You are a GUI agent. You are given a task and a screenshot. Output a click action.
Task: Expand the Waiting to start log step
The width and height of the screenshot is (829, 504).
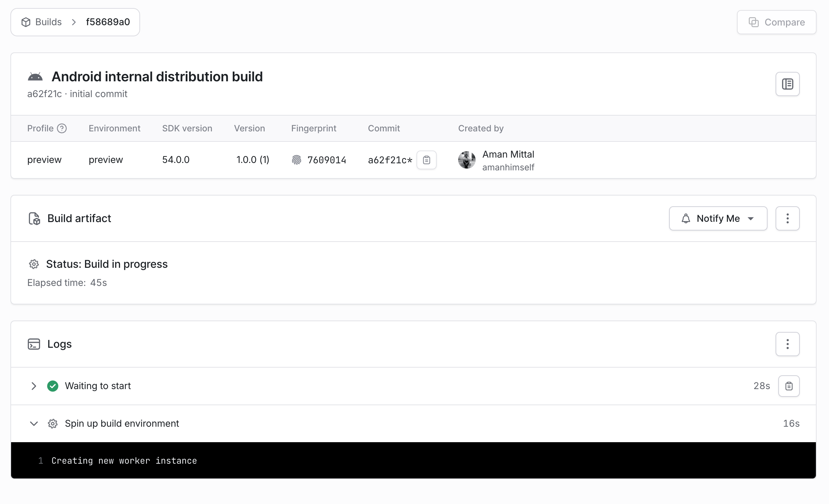[x=34, y=386]
